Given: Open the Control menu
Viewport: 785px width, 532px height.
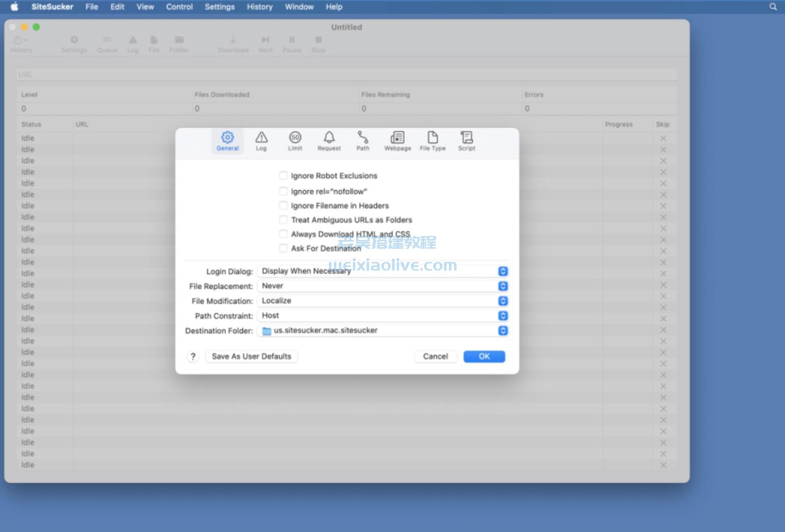Looking at the screenshot, I should tap(179, 7).
